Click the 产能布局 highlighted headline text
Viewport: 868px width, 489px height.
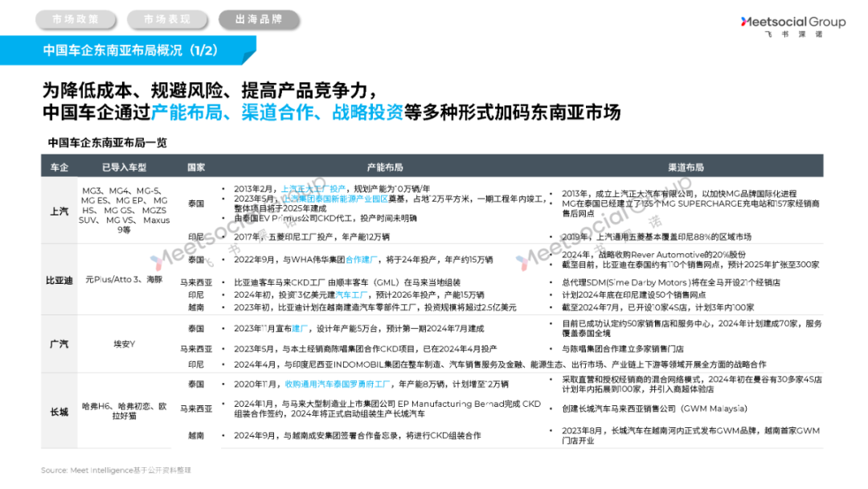186,113
